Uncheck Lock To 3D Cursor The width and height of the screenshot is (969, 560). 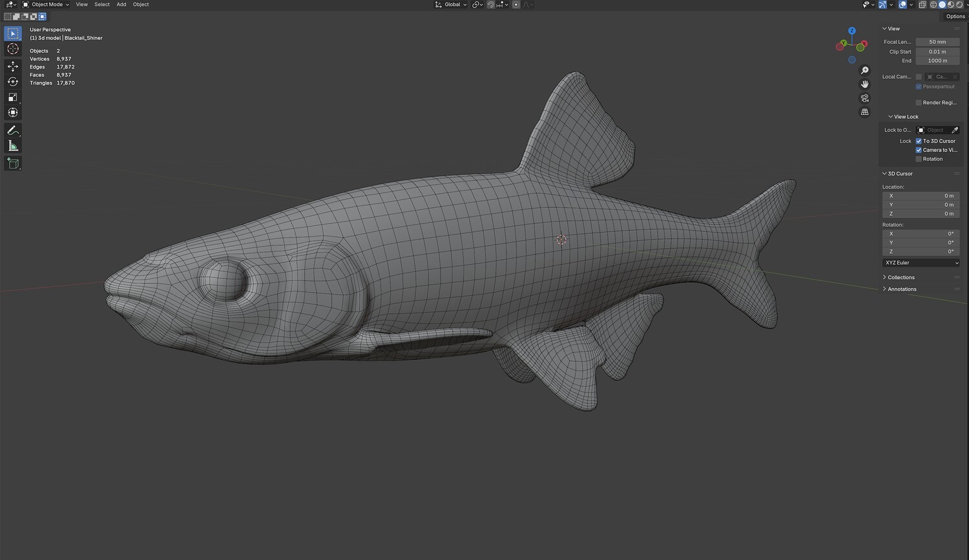(x=919, y=141)
